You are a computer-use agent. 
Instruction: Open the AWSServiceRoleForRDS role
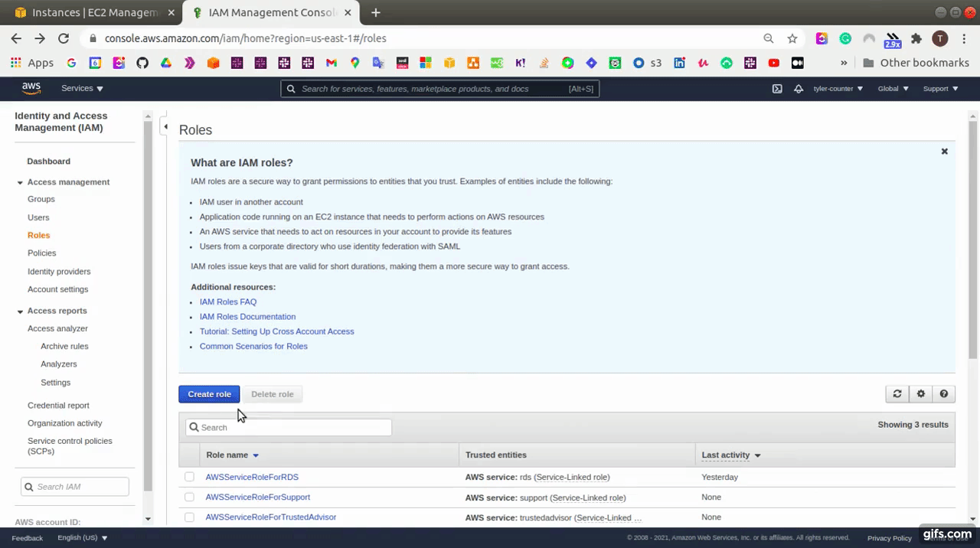point(252,477)
